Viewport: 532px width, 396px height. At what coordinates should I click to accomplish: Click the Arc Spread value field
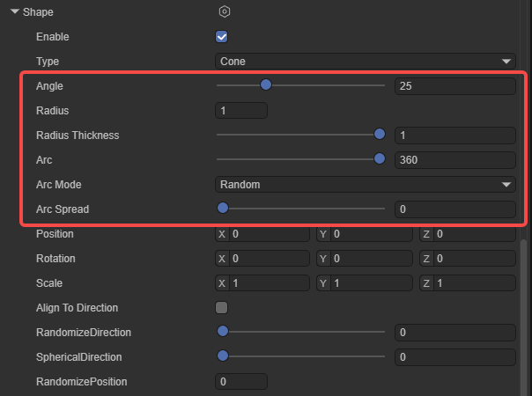[454, 209]
